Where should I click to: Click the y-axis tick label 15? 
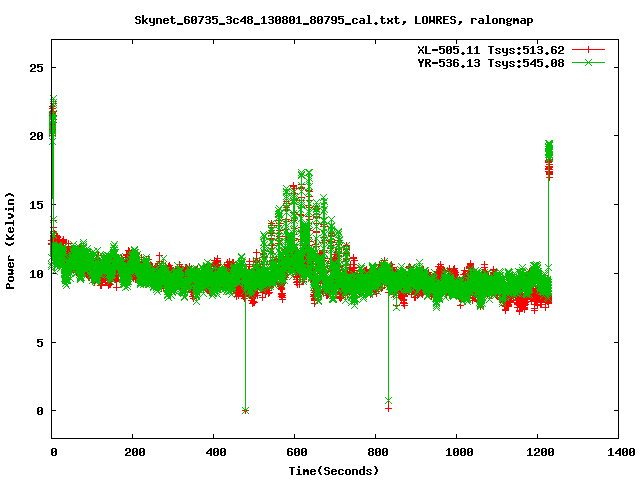click(x=36, y=205)
